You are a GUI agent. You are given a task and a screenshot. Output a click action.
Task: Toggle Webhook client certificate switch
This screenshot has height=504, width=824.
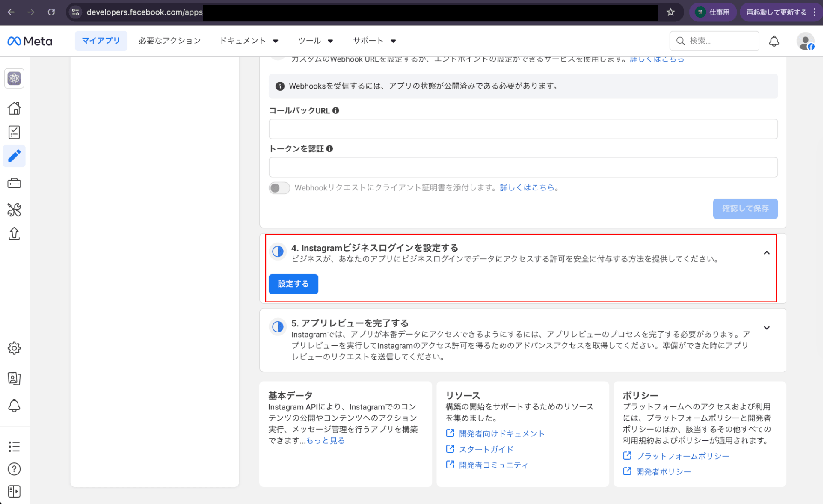[279, 188]
